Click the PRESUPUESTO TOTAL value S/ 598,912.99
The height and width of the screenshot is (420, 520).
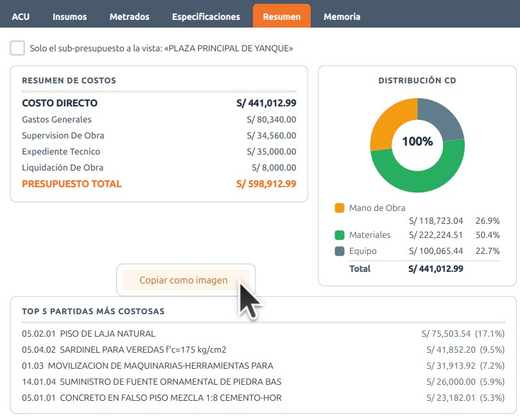(266, 184)
